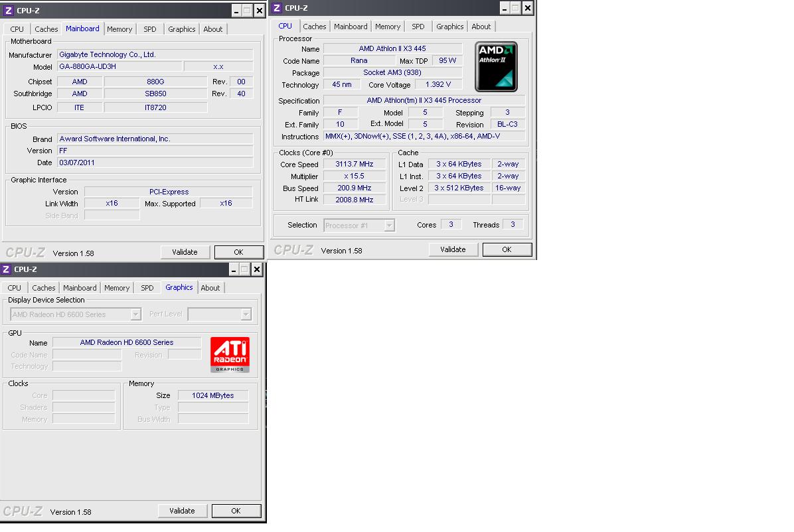Click OK in the Graphics window
The image size is (794, 532).
[x=236, y=511]
